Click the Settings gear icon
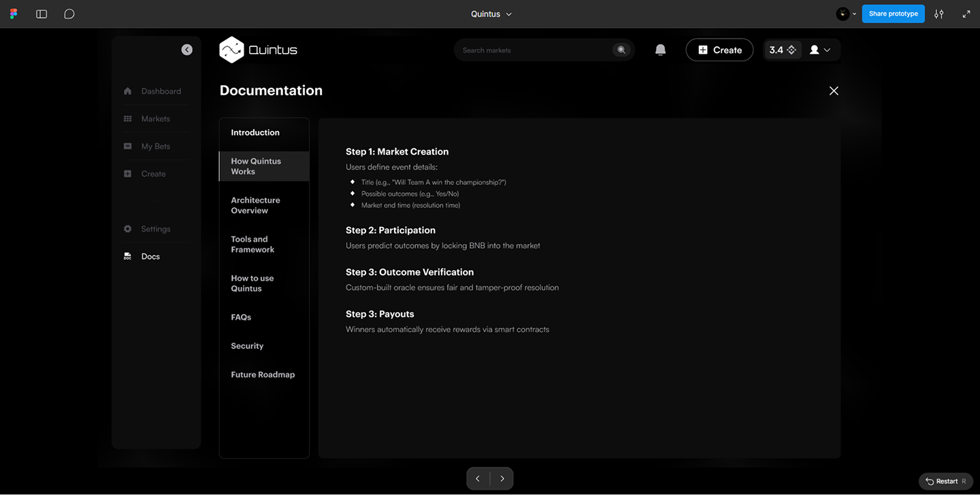Screen dimensions: 980x495 point(127,229)
